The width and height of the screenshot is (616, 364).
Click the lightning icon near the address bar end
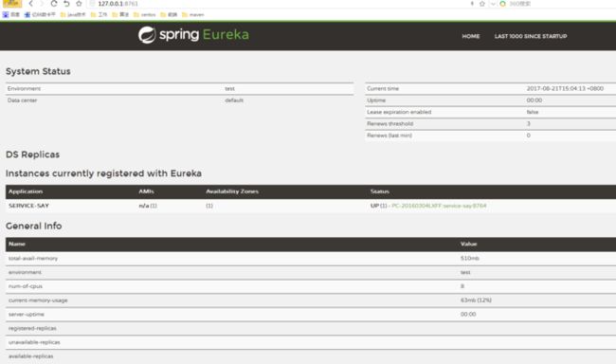[x=472, y=4]
